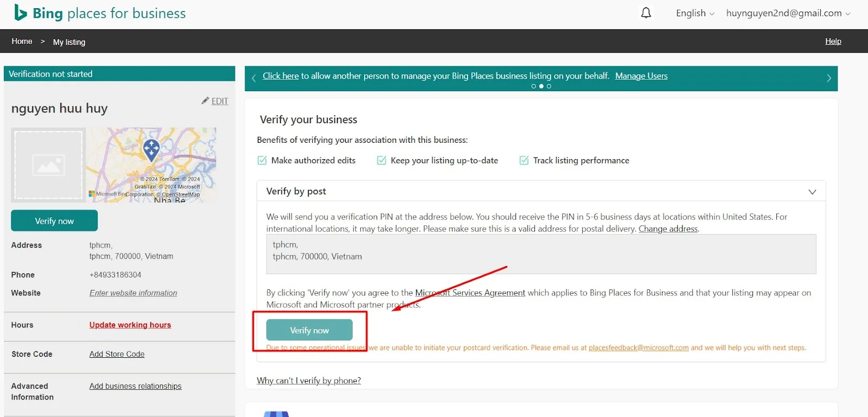
Task: Click the pencil EDIT icon
Action: [205, 100]
